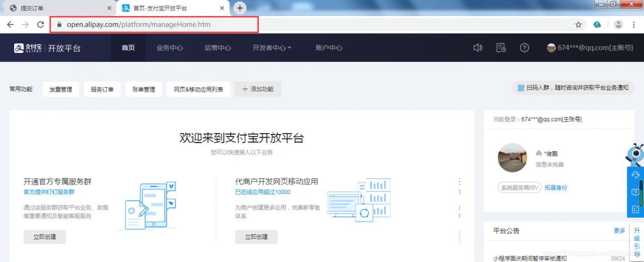The height and width of the screenshot is (262, 644).
Task: Go back with the browser back arrow
Action: [10, 24]
